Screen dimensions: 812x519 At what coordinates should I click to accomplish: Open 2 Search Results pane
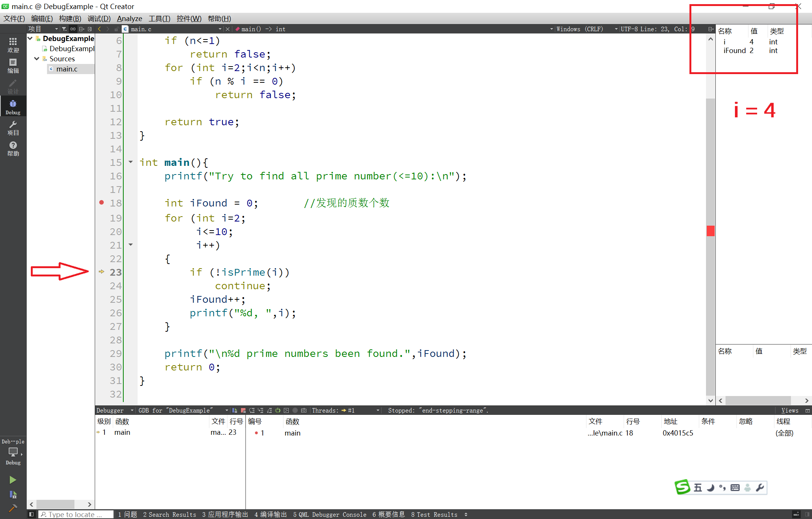point(170,514)
